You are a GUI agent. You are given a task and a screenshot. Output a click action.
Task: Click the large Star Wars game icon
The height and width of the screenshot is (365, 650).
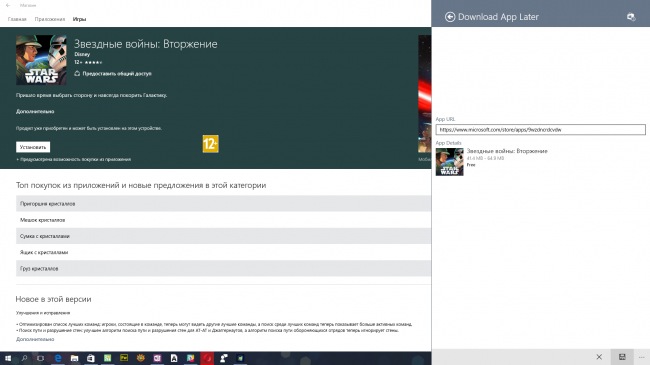coord(41,60)
